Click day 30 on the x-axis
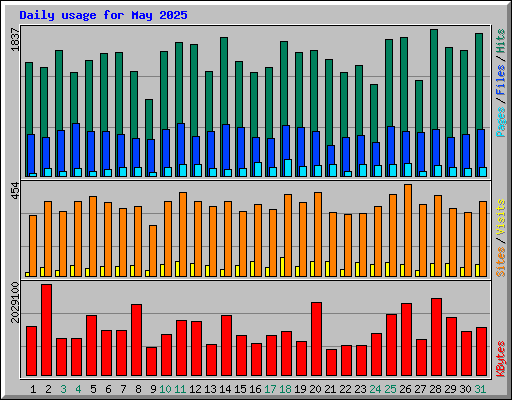Viewport: 512px width, 400px height. coord(465,389)
